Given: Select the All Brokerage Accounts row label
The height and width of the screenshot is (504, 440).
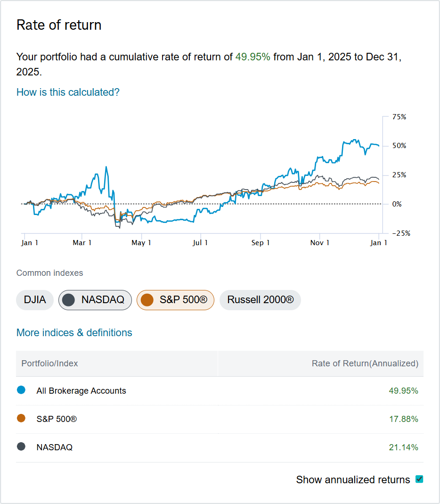Looking at the screenshot, I should coord(81,391).
